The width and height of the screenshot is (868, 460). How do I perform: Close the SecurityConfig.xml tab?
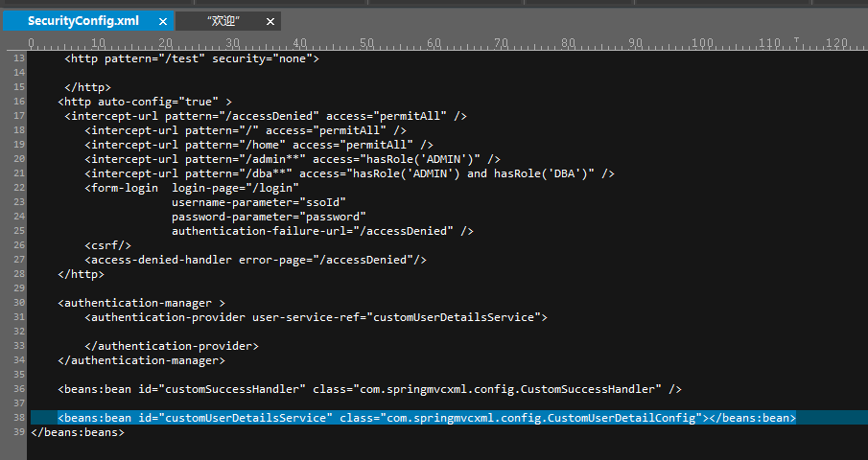click(x=163, y=21)
